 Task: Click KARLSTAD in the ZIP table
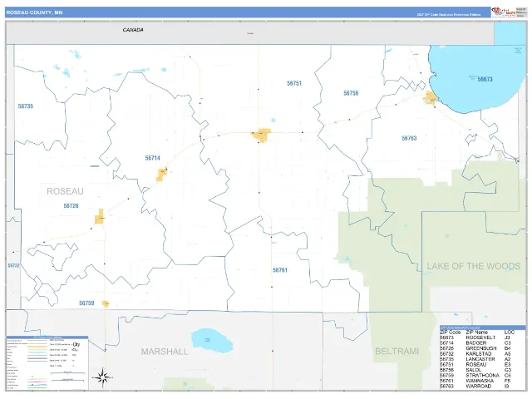[x=479, y=354]
